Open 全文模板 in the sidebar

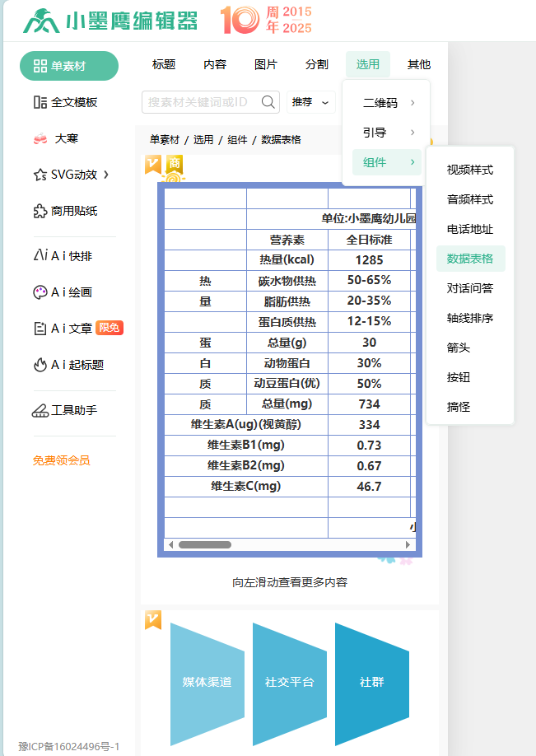click(66, 102)
